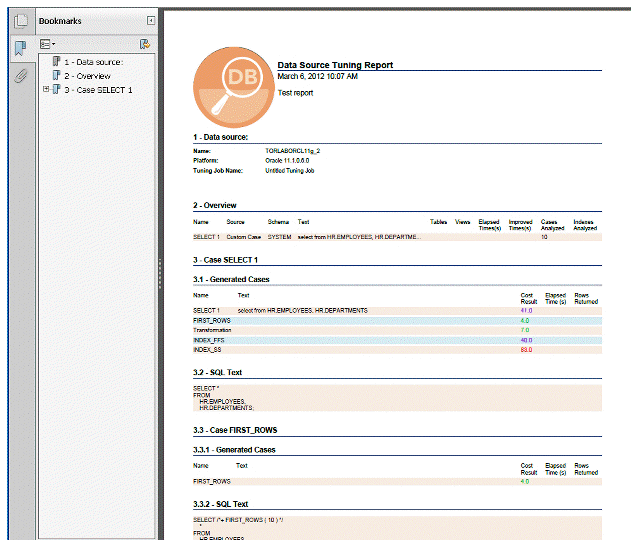Click the '3.3.2 - SQL Text' heading
This screenshot has width=640, height=548.
220,504
